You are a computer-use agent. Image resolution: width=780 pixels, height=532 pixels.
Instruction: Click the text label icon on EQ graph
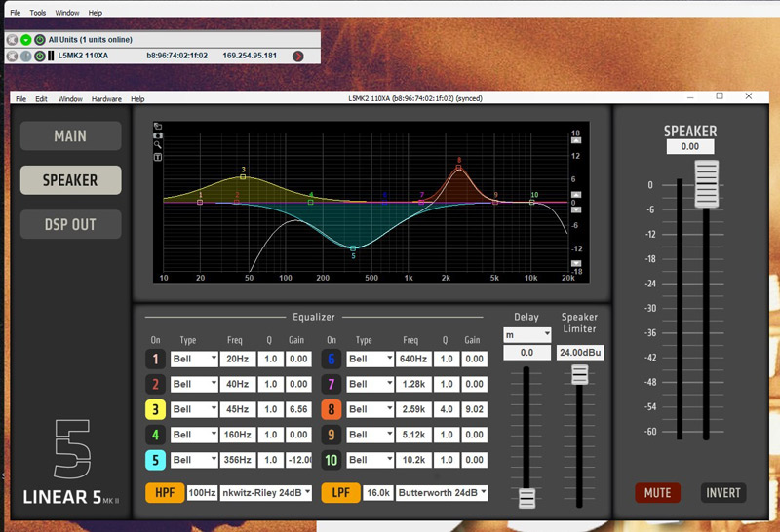click(158, 157)
